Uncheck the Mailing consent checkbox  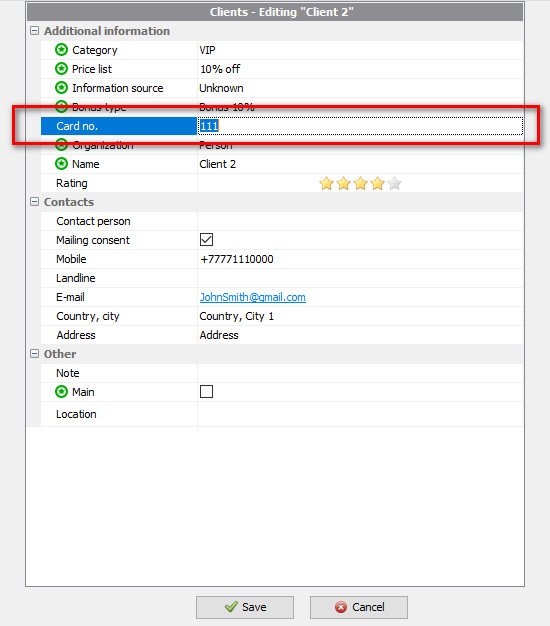coord(206,240)
